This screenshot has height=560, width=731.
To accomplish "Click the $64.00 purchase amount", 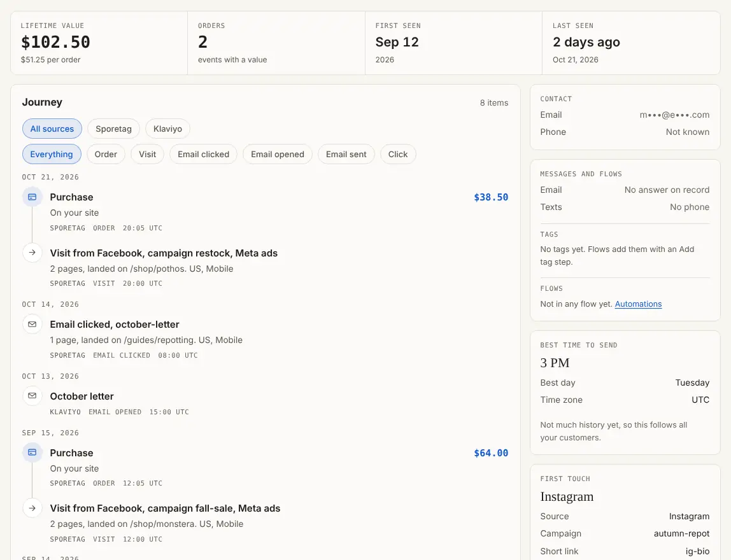I will (x=491, y=453).
